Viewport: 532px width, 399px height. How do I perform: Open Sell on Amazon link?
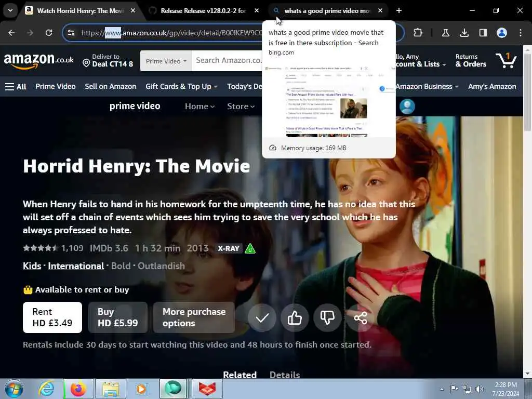click(111, 87)
